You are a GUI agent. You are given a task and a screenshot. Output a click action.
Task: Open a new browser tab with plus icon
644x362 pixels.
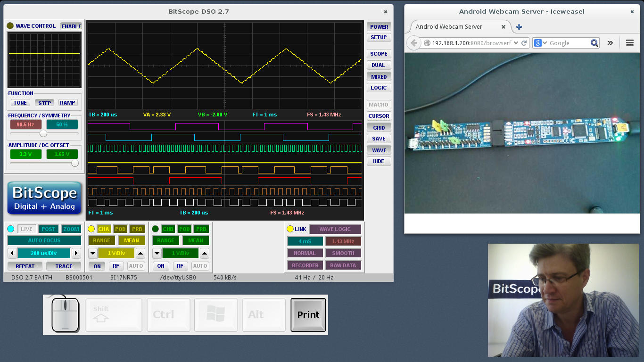click(519, 27)
